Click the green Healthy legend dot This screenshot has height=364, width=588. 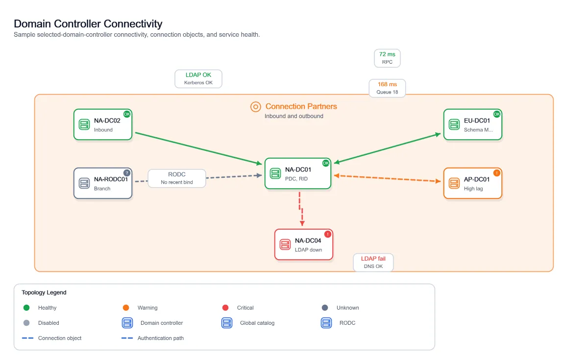(26, 308)
